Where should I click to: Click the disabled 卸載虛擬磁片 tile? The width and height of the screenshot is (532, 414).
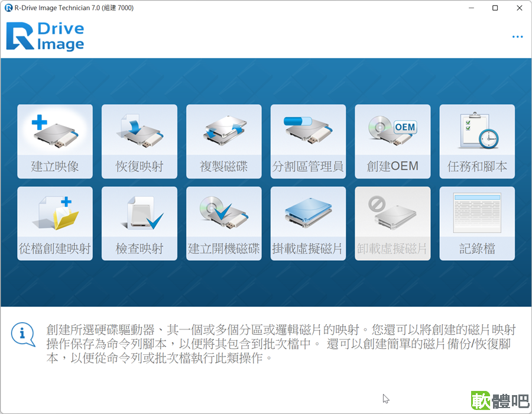(x=392, y=223)
